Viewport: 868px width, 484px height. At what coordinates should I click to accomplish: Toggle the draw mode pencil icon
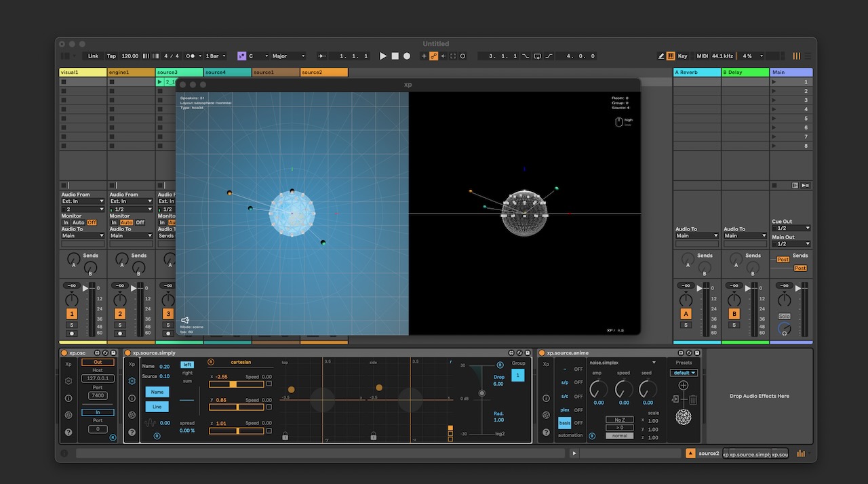pos(661,56)
